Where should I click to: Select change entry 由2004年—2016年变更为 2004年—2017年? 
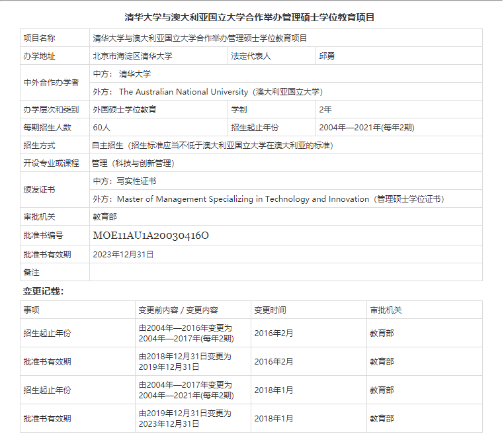pyautogui.click(x=186, y=333)
